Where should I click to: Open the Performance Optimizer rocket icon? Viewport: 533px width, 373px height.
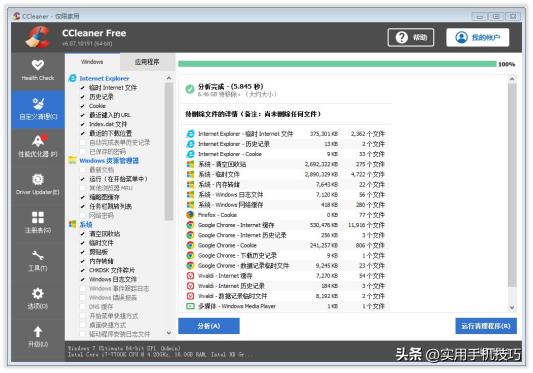(39, 140)
